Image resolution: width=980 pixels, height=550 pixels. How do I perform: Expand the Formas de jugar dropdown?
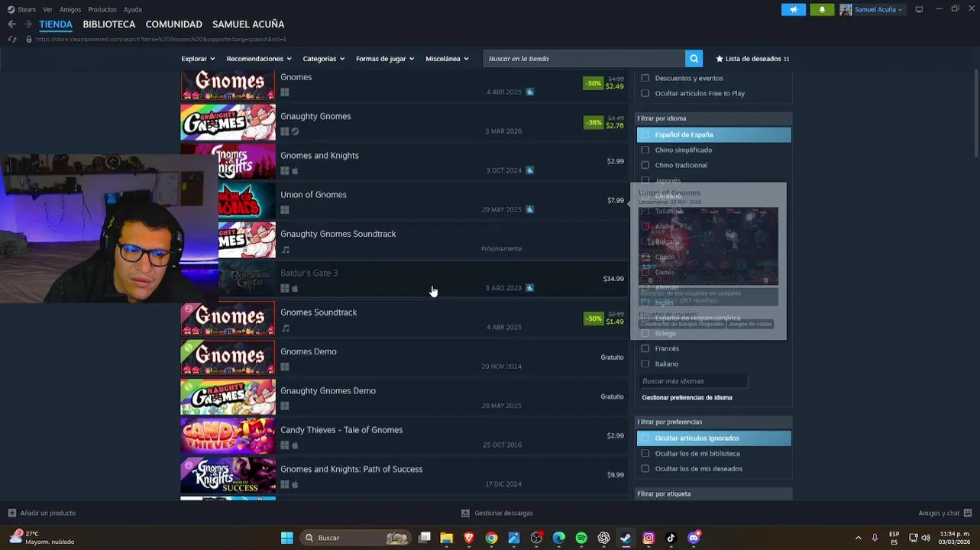point(385,59)
